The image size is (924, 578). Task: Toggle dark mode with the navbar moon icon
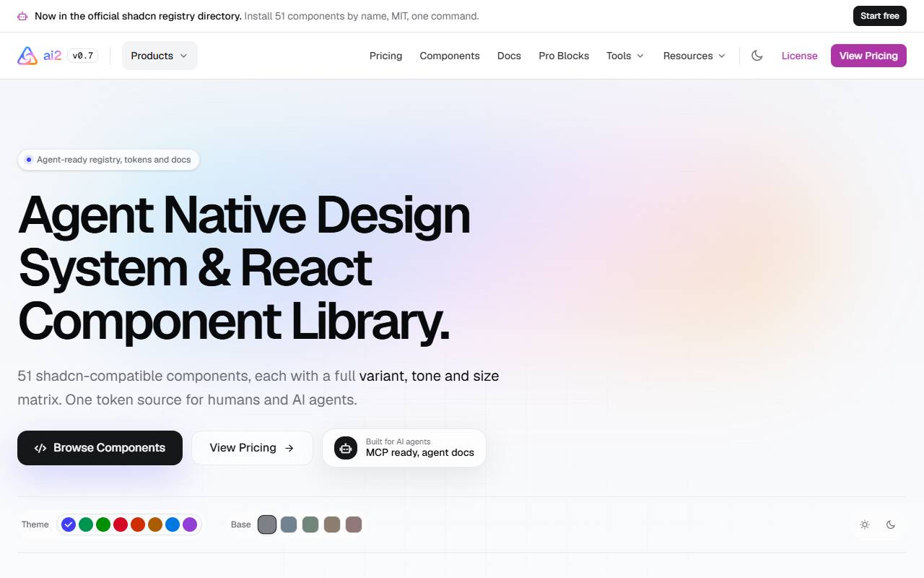point(757,56)
